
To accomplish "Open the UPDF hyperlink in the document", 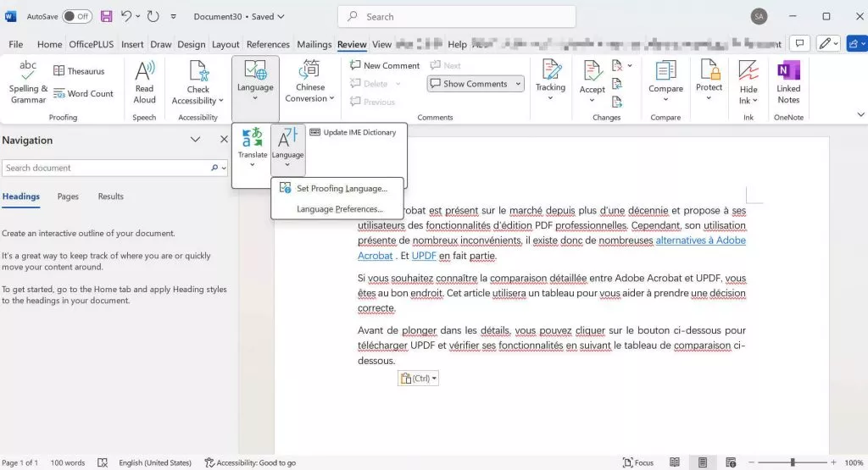I will (424, 256).
